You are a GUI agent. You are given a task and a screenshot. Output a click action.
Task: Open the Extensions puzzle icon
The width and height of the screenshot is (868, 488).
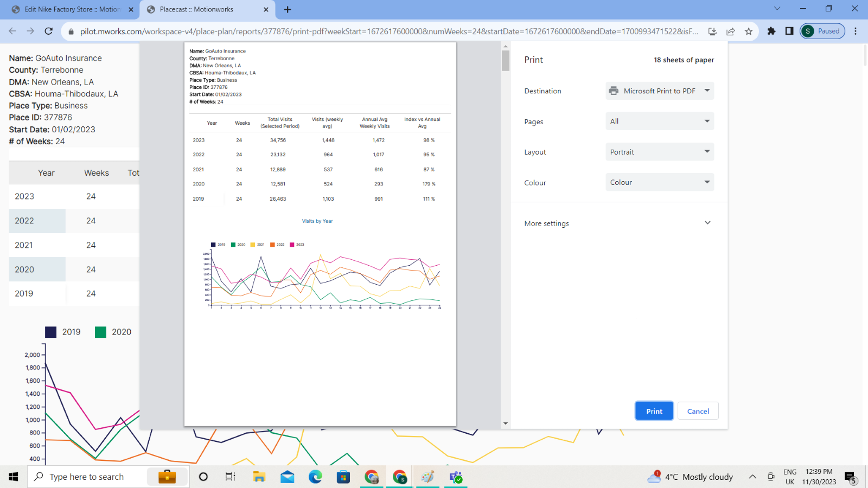coord(771,31)
